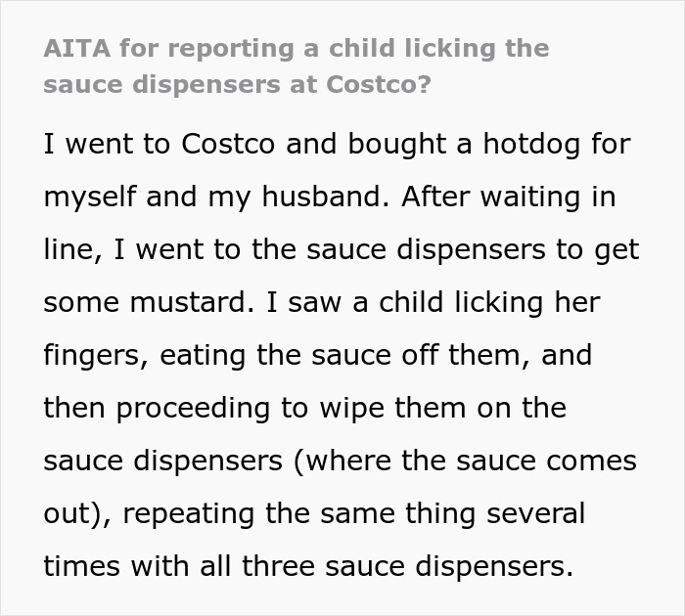Click the line 'myself and my husband'

tap(330, 198)
